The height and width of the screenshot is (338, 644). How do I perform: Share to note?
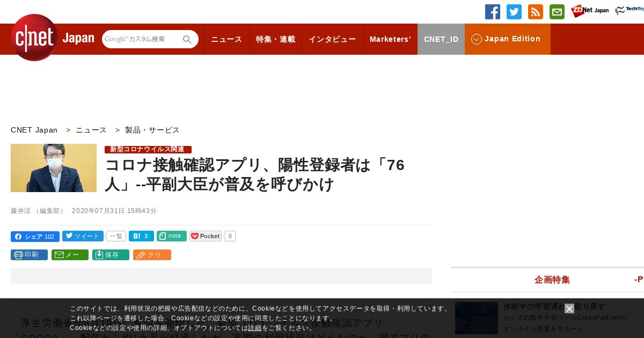coord(172,236)
